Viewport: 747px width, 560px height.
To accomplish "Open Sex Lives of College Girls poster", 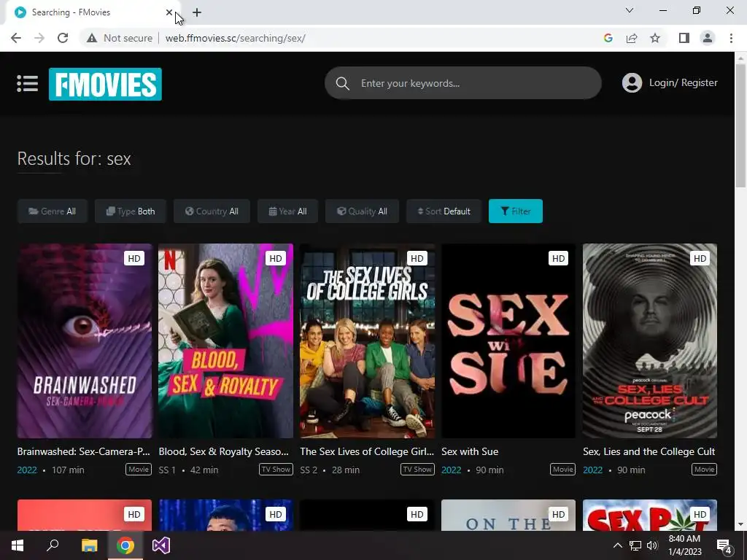I will click(368, 341).
